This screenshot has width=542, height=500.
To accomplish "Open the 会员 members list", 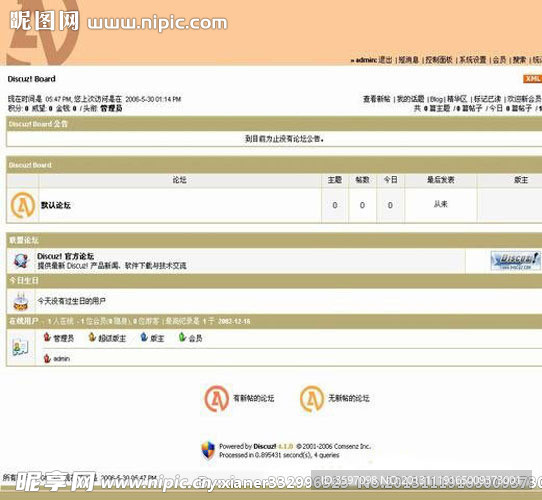I will click(499, 60).
